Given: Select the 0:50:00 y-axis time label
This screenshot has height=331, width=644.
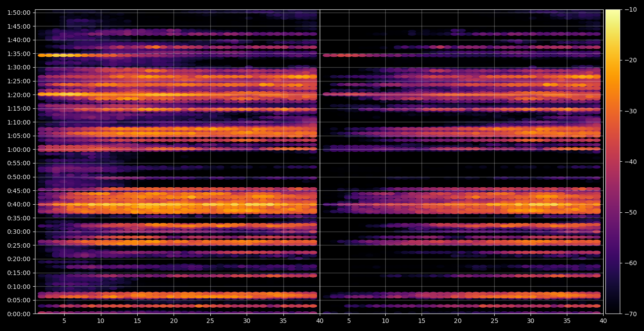Looking at the screenshot, I should coord(19,177).
